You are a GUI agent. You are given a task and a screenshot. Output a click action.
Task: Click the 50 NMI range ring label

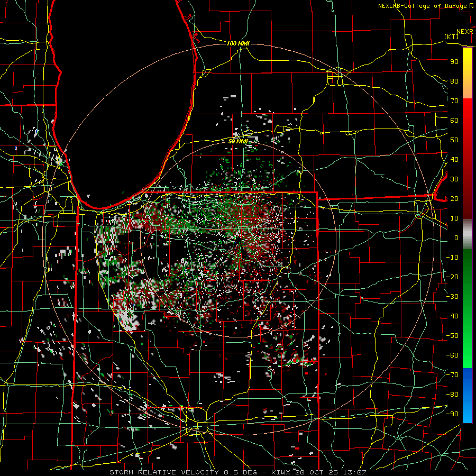tap(238, 141)
